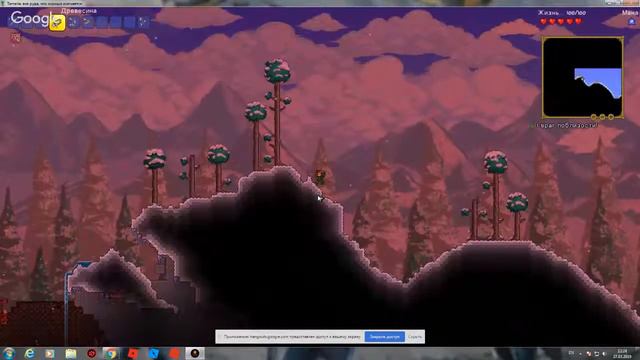Viewport: 640px width, 360px height.
Task: Click the taskbar clock and date
Action: click(x=622, y=353)
